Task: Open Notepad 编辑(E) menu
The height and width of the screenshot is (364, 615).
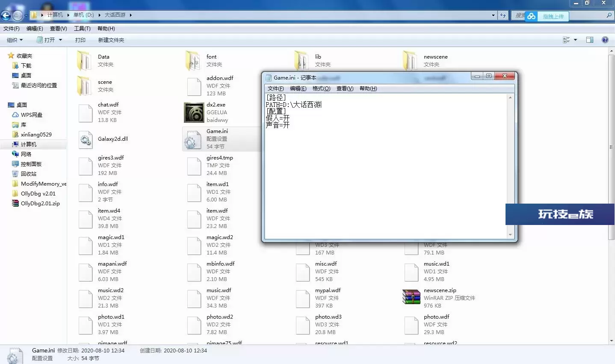Action: (298, 89)
